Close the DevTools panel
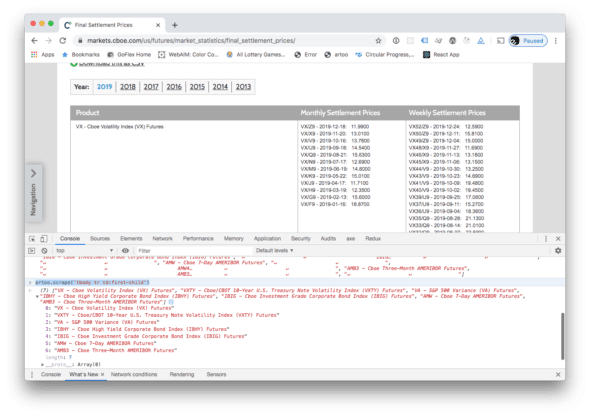 click(x=558, y=239)
